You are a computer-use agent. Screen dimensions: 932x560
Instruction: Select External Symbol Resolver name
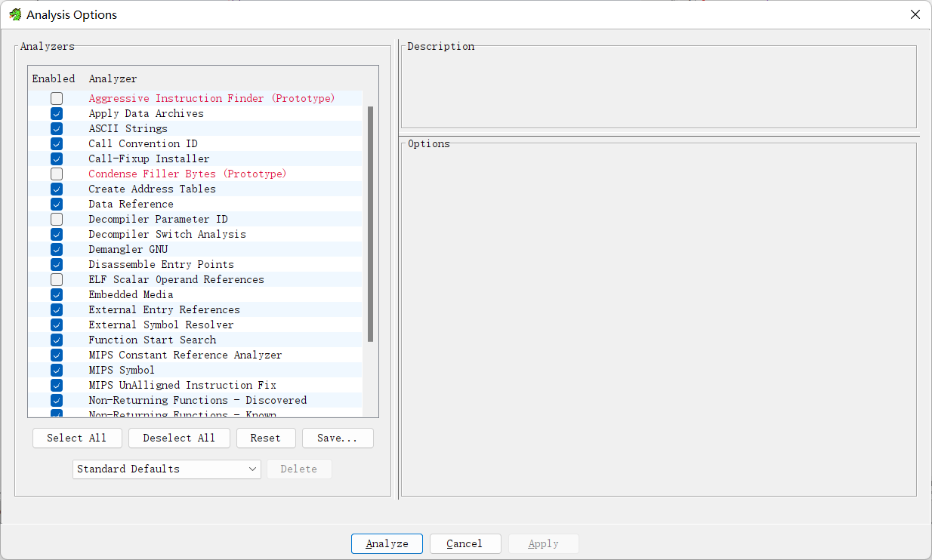tap(161, 325)
